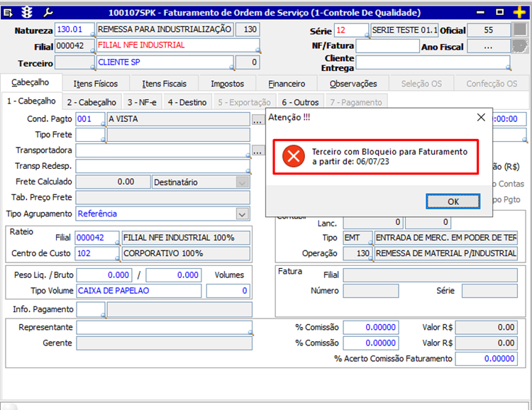Image resolution: width=532 pixels, height=410 pixels.
Task: Select the Seleção OS tab
Action: click(421, 84)
